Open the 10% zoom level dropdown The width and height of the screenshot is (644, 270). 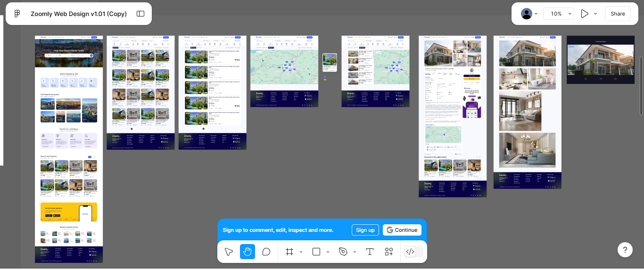[x=559, y=14]
